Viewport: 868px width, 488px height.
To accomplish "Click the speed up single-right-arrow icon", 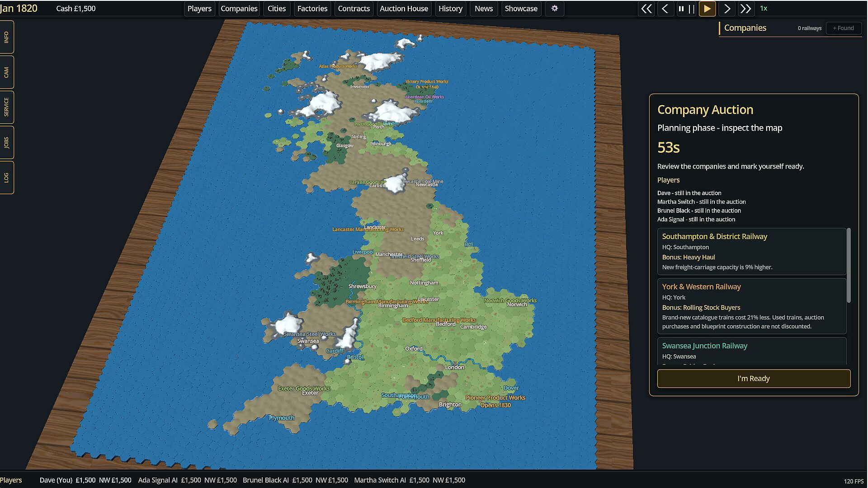I will coord(727,9).
